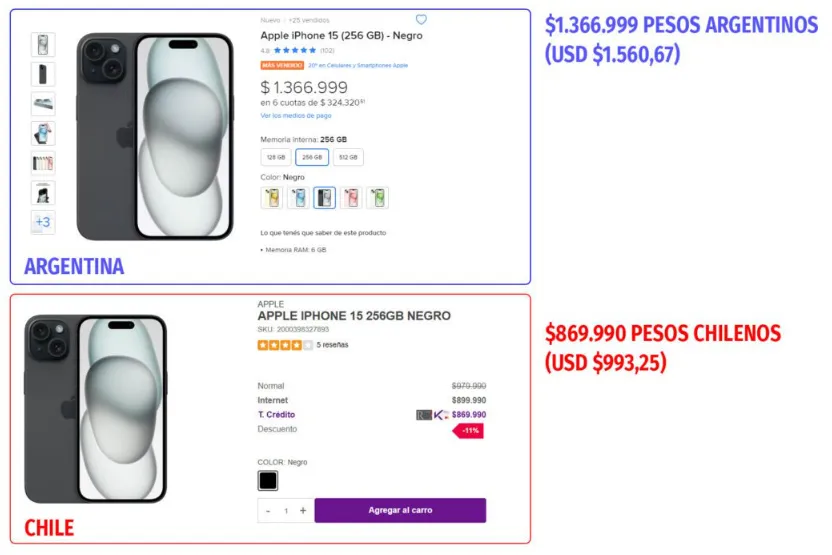Select the black color square in Chile listing
The image size is (832, 555).
(268, 481)
